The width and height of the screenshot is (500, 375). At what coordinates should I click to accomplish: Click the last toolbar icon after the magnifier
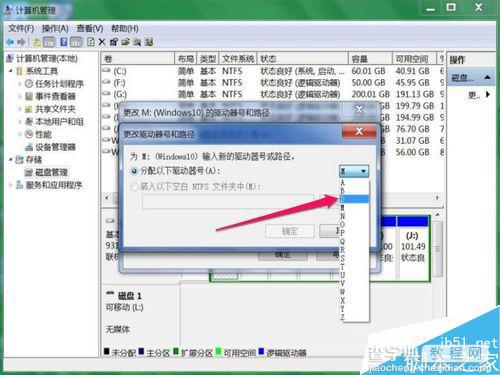point(149,42)
